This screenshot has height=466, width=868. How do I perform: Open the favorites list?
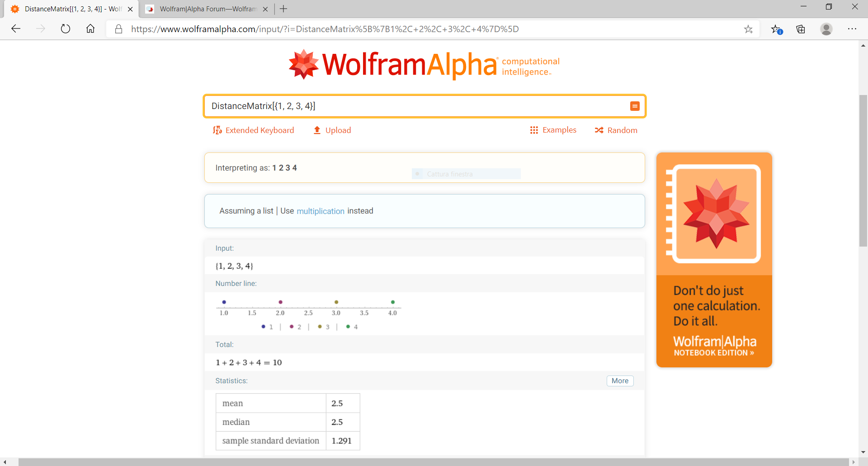pyautogui.click(x=777, y=29)
